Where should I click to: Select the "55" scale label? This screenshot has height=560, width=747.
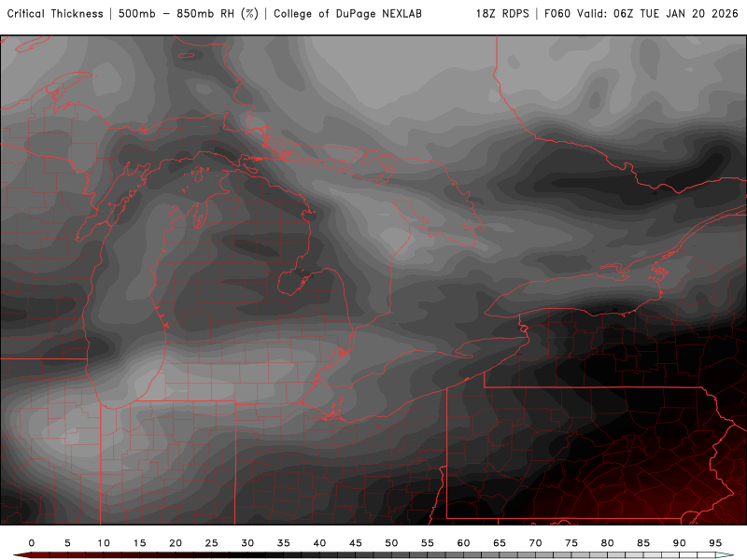428,543
